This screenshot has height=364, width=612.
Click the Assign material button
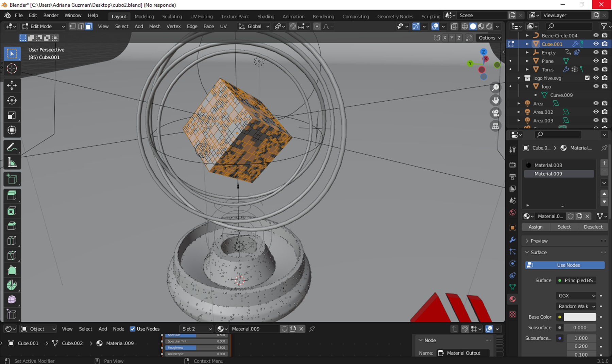tap(535, 227)
